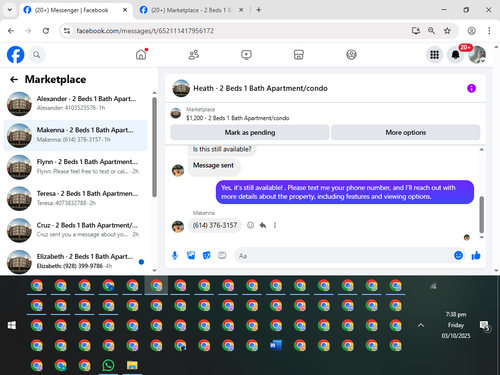Open a new browser tab
Viewport: 500px width, 375px height.
tap(259, 10)
